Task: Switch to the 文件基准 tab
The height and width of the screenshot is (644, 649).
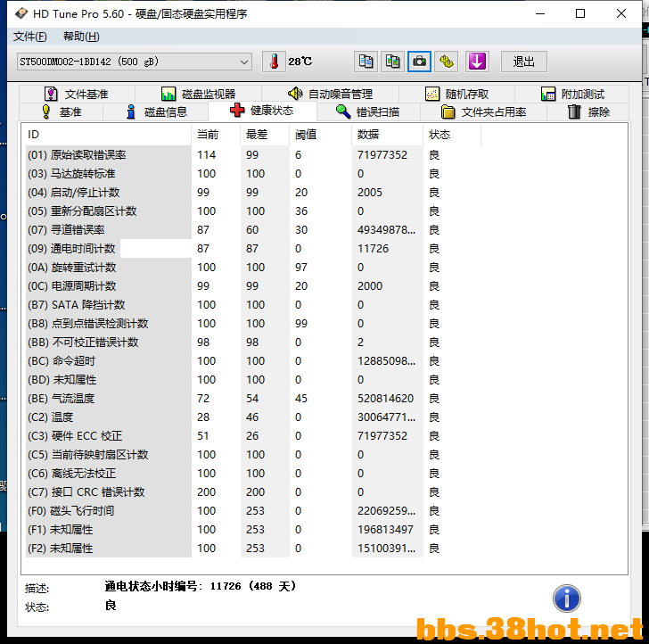Action: tap(77, 94)
